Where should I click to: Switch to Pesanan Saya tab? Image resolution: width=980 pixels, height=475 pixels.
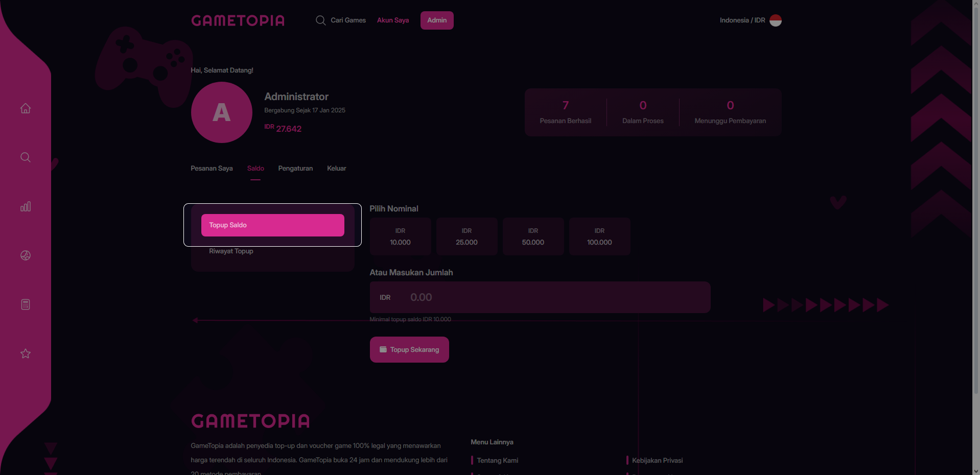(x=212, y=169)
